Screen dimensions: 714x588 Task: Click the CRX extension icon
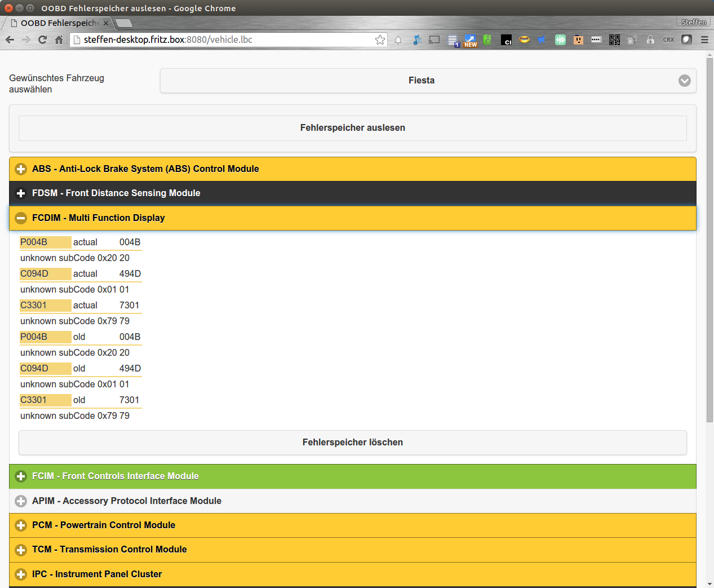pyautogui.click(x=668, y=39)
